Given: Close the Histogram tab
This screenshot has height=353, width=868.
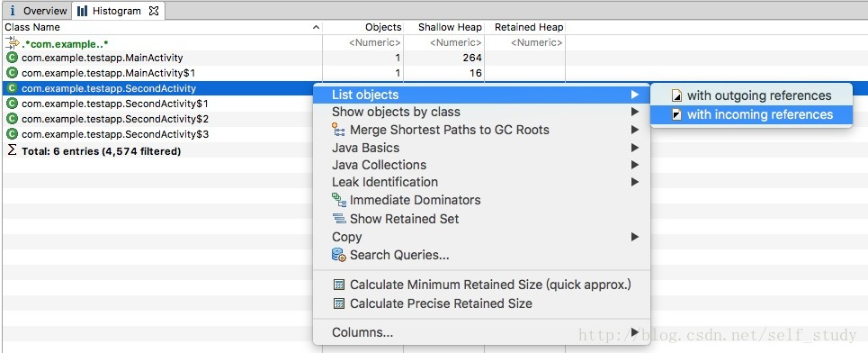Looking at the screenshot, I should pyautogui.click(x=155, y=11).
